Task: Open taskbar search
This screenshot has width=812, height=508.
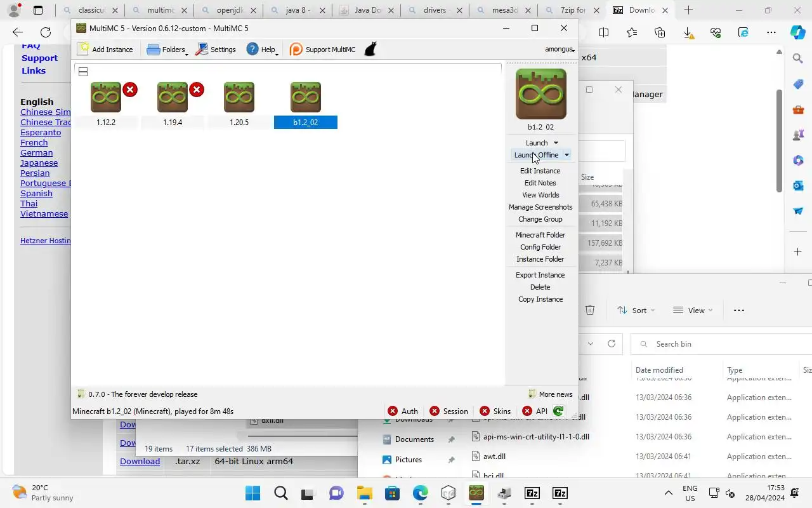Action: 281,493
